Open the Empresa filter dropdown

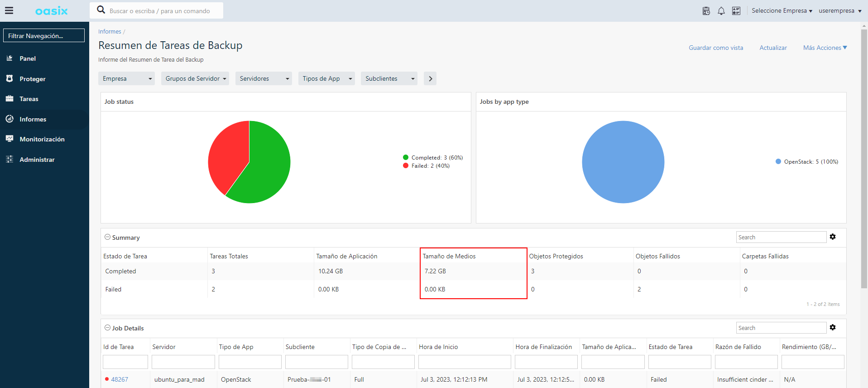click(x=126, y=78)
